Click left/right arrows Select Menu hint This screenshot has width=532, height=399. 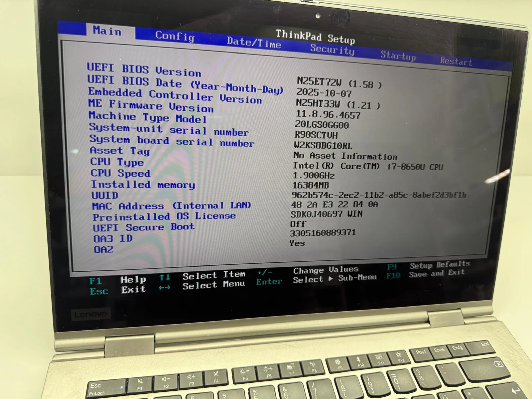coord(202,285)
